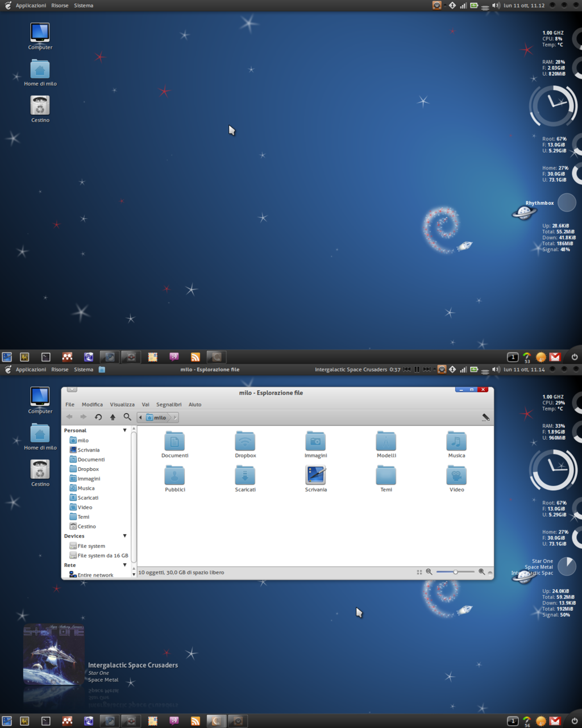582x728 pixels.
Task: Go up one folder using the up arrow icon
Action: [112, 417]
